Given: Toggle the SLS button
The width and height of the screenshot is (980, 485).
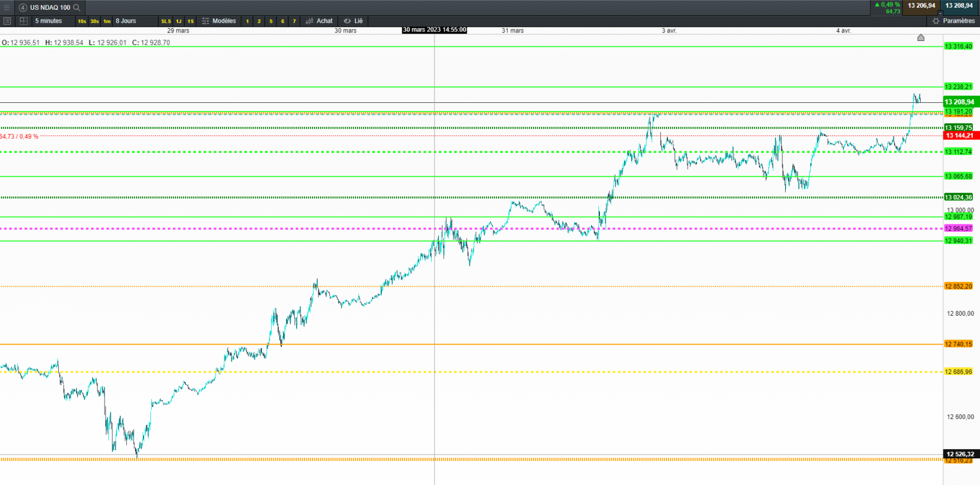Looking at the screenshot, I should tap(166, 21).
